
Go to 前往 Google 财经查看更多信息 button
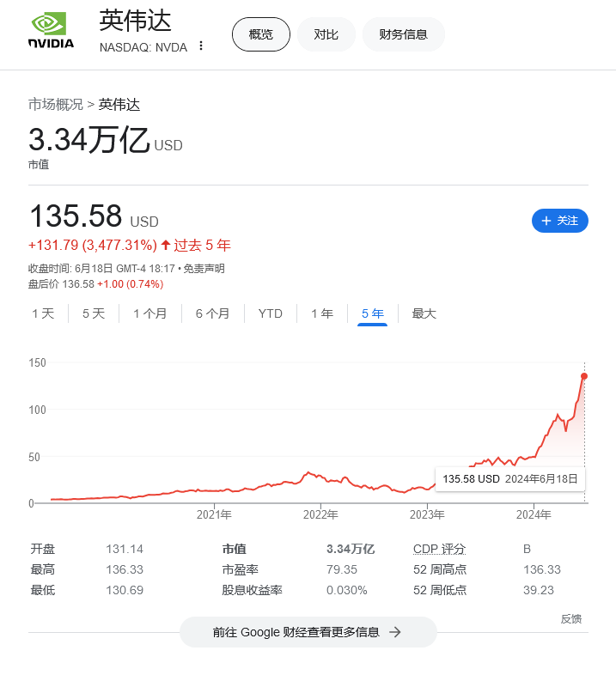coord(308,632)
